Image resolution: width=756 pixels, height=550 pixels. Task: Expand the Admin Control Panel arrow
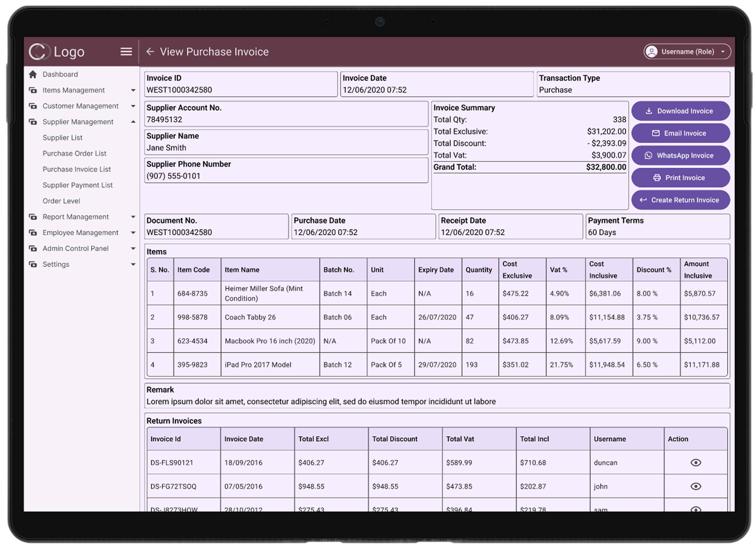click(133, 249)
